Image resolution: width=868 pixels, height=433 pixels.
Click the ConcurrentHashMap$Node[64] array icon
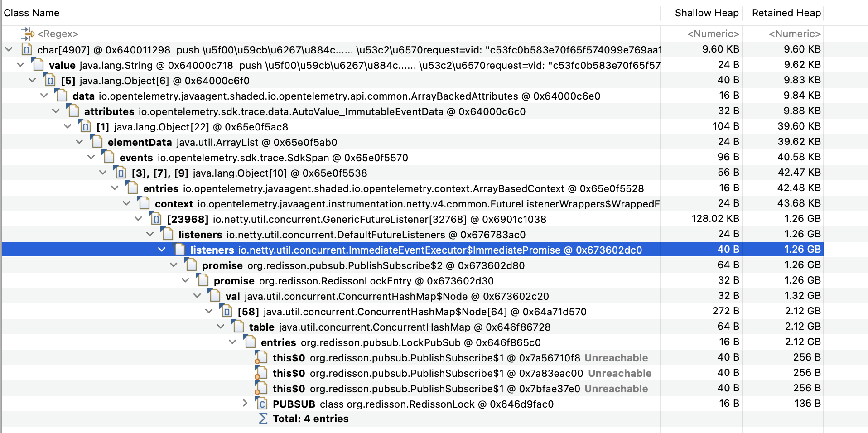pos(227,311)
